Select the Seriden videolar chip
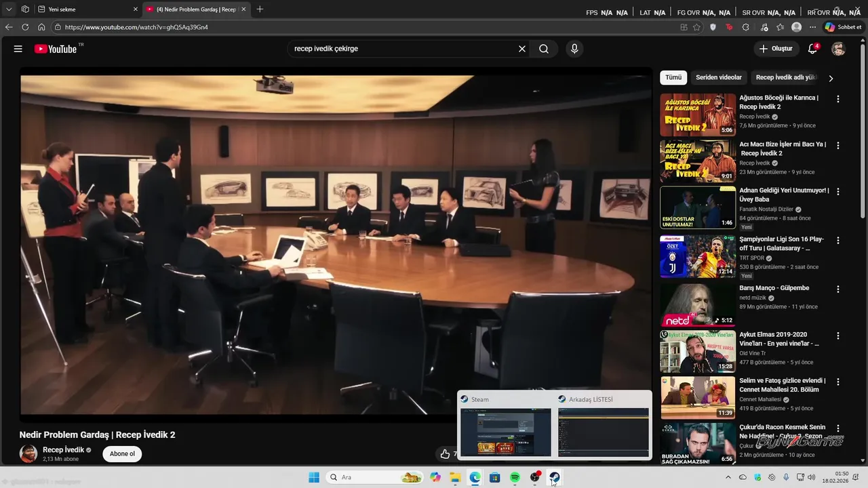This screenshot has height=488, width=868. pos(719,78)
